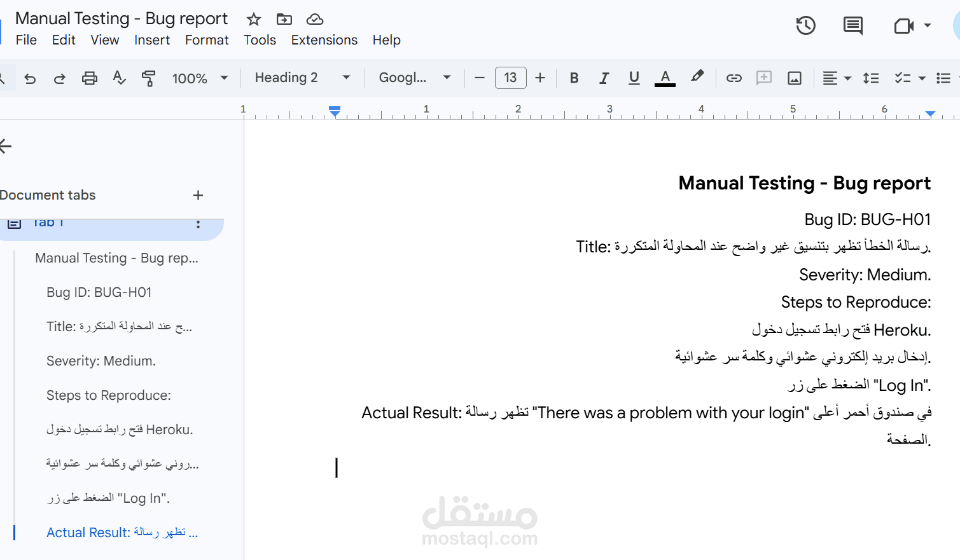Click the Actual Result line in document
The height and width of the screenshot is (560, 960).
click(x=646, y=413)
